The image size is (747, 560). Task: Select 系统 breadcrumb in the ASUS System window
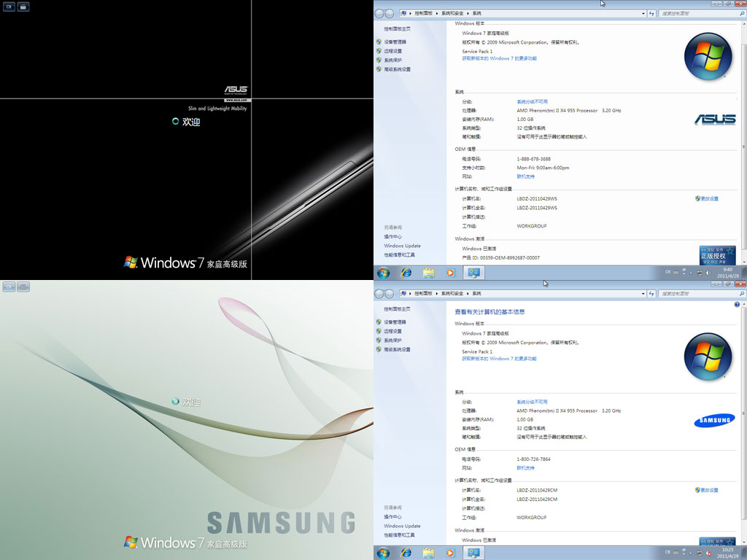(x=477, y=14)
